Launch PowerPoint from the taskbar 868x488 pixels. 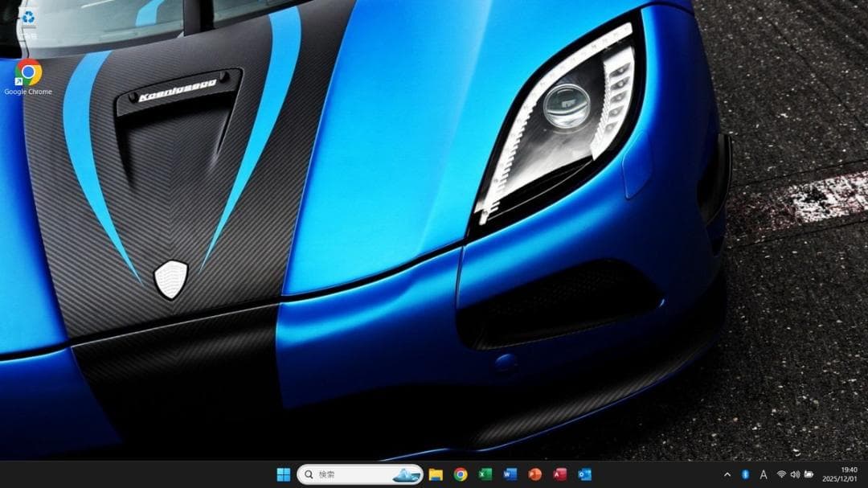(535, 474)
